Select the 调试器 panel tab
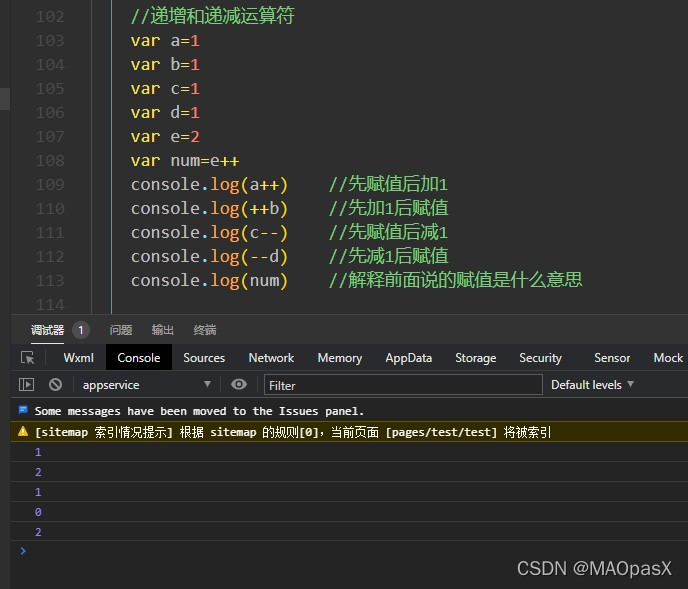The image size is (688, 589). pos(47,330)
